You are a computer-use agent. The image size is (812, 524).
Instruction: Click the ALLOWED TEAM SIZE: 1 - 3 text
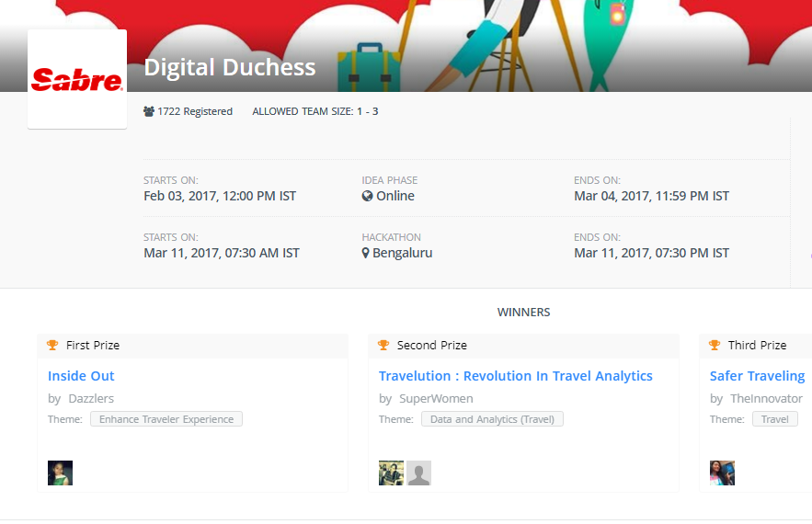pyautogui.click(x=315, y=111)
